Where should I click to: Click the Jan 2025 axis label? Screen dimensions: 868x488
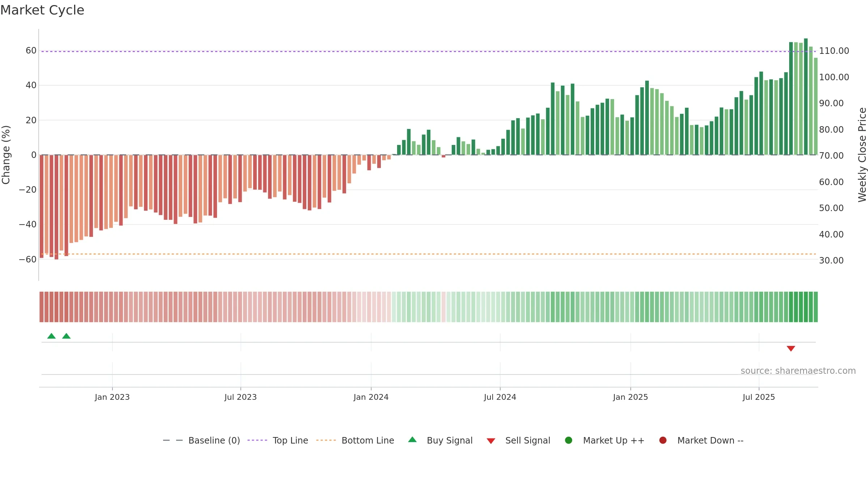(x=630, y=397)
